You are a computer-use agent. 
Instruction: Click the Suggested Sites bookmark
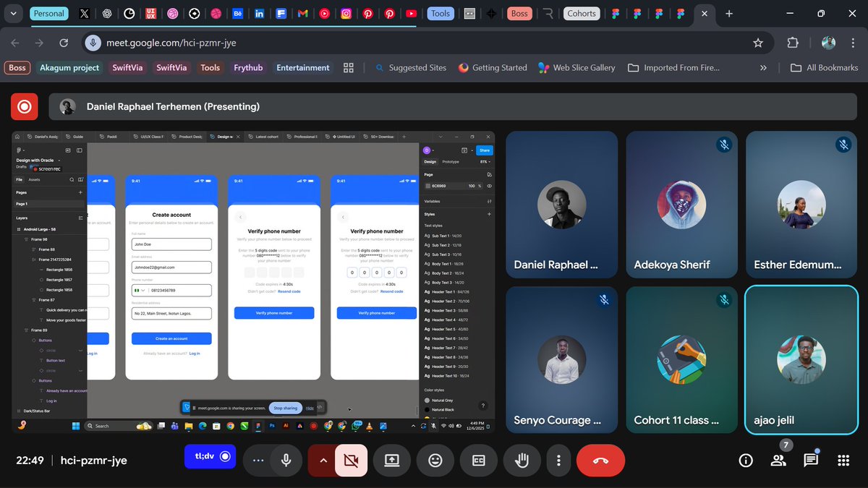coord(410,67)
